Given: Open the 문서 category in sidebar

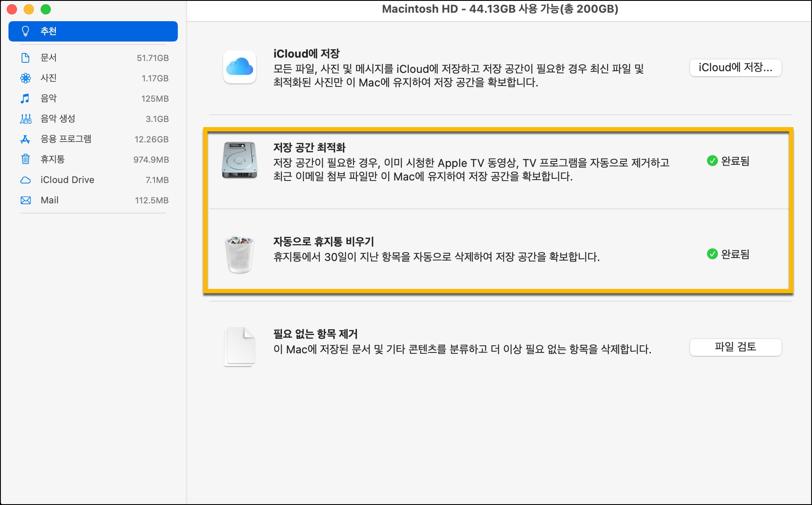Looking at the screenshot, I should pos(93,58).
